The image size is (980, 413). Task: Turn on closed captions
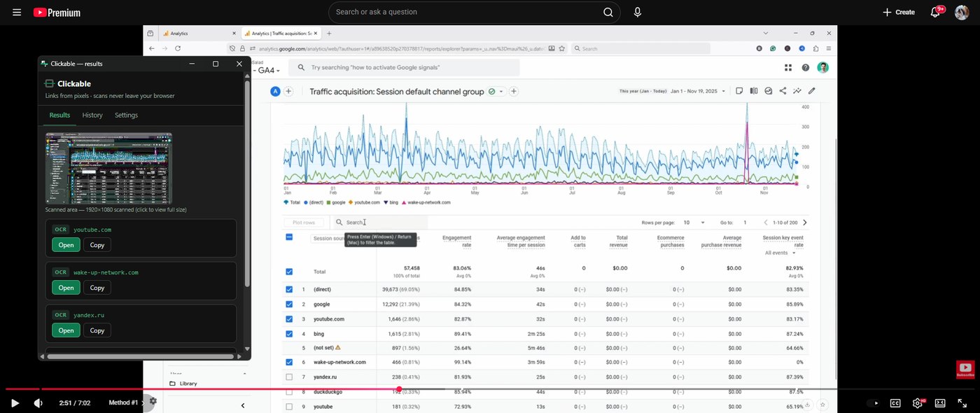tap(895, 403)
